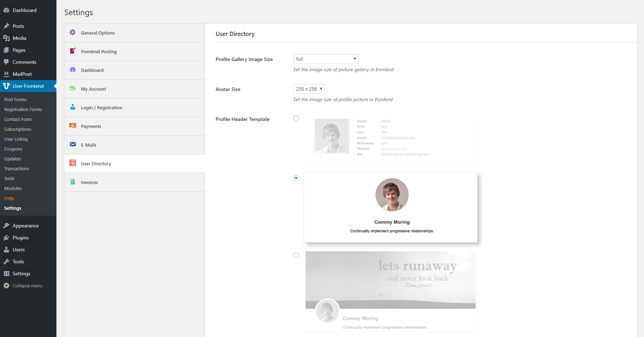Select the first profile header template radio

(296, 118)
